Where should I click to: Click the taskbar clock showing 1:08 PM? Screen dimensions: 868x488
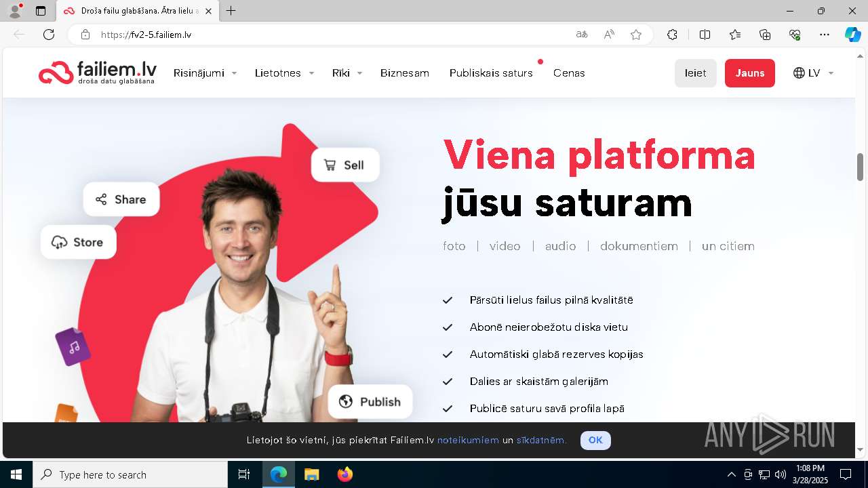tap(810, 474)
